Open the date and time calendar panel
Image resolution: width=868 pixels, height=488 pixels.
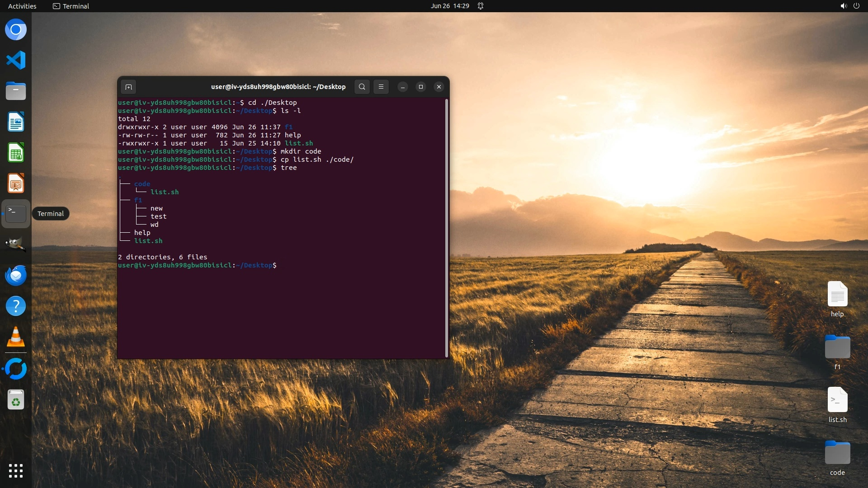coord(449,6)
